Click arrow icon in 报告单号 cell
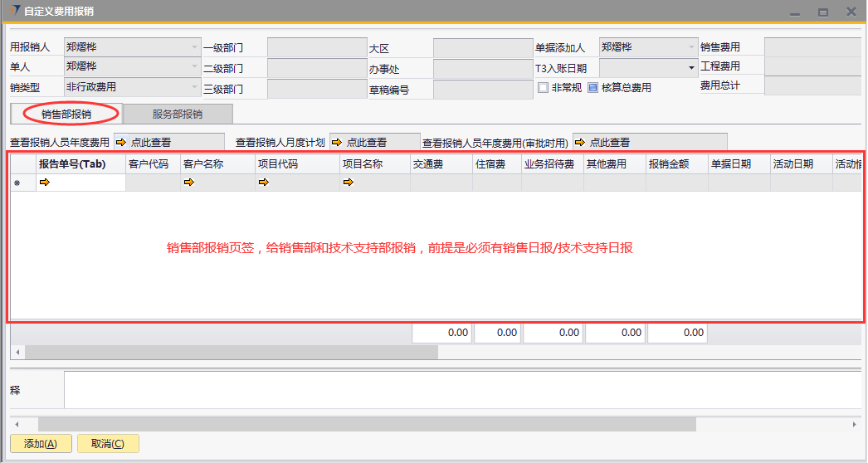 pyautogui.click(x=44, y=183)
